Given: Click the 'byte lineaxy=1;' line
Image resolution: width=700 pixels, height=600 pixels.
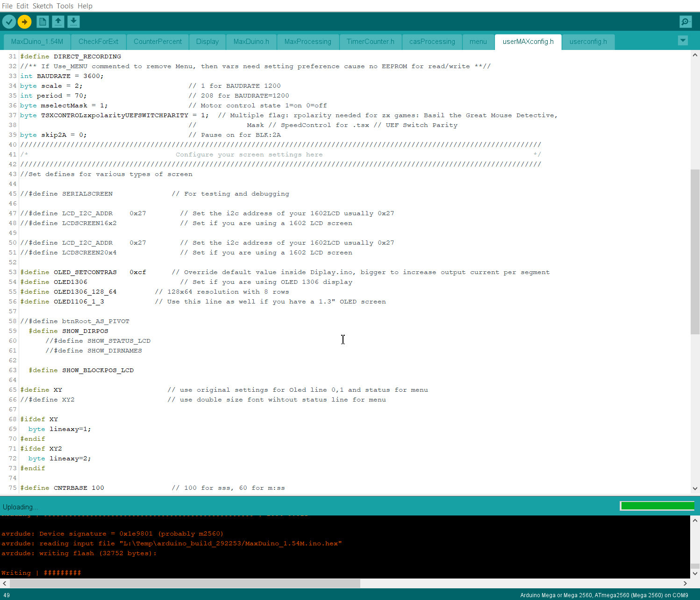Looking at the screenshot, I should (x=60, y=429).
